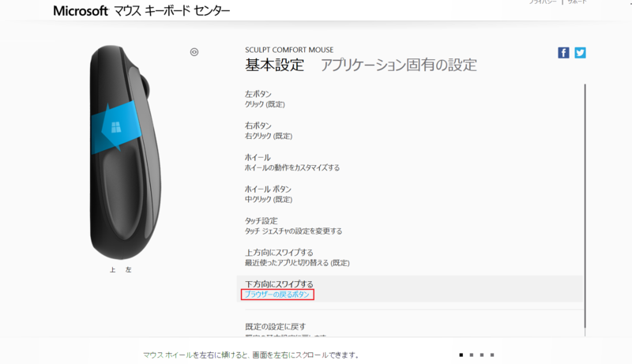This screenshot has height=364, width=632.
Task: Expand 右ボタン setting
Action: 409,130
